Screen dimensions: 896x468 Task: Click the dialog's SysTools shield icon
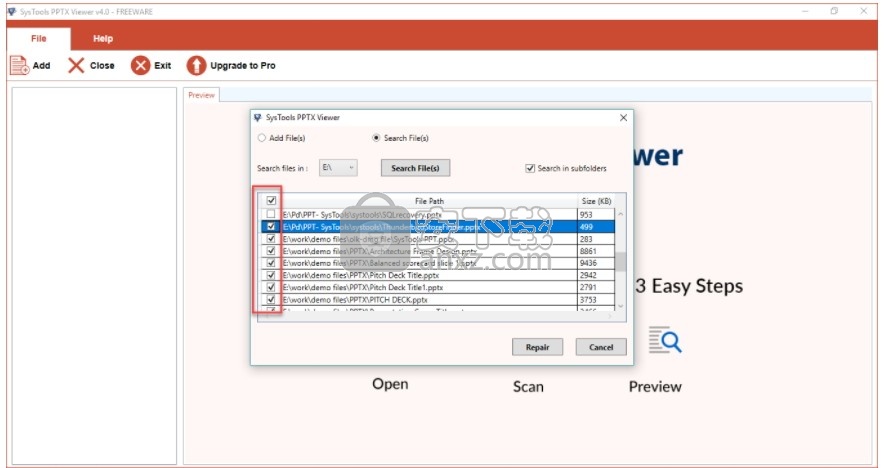point(258,117)
